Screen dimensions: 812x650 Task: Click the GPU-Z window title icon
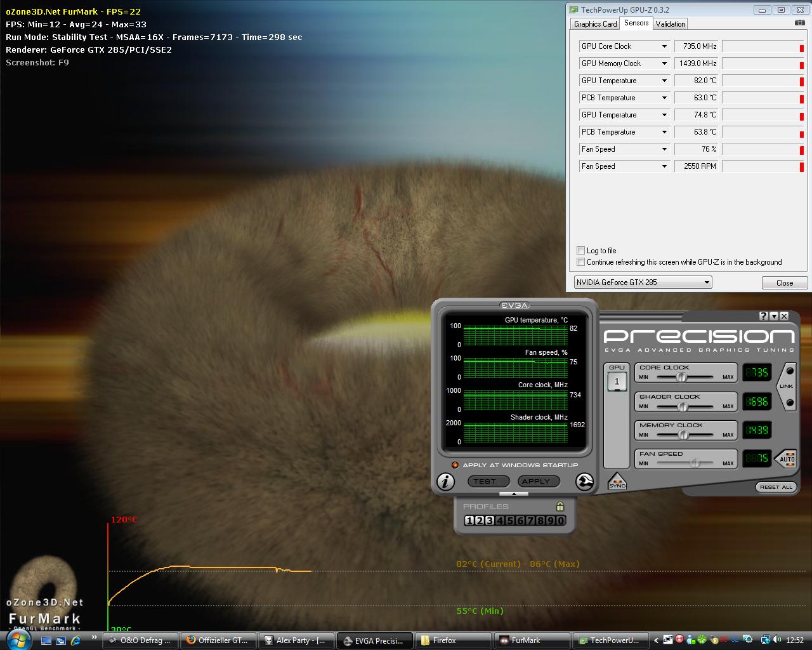(573, 10)
